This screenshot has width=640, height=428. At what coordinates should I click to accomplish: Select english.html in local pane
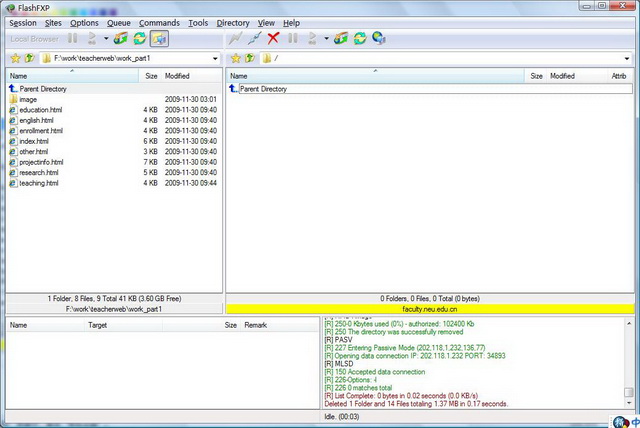pos(114,120)
